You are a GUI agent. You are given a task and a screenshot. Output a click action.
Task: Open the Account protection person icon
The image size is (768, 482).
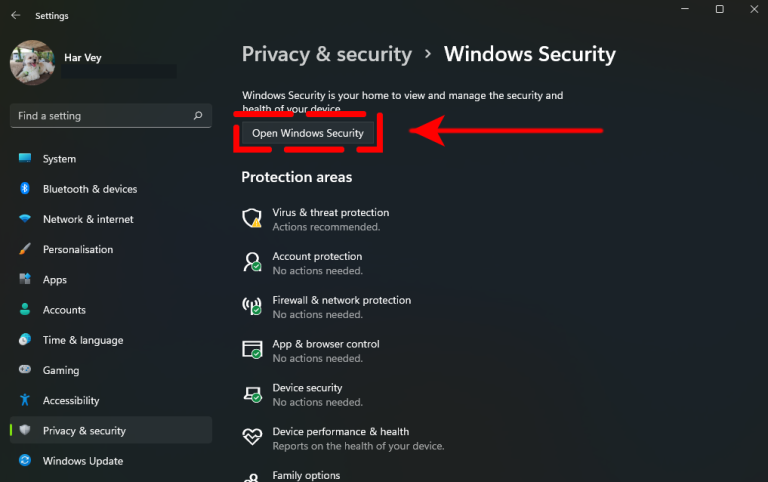[252, 262]
